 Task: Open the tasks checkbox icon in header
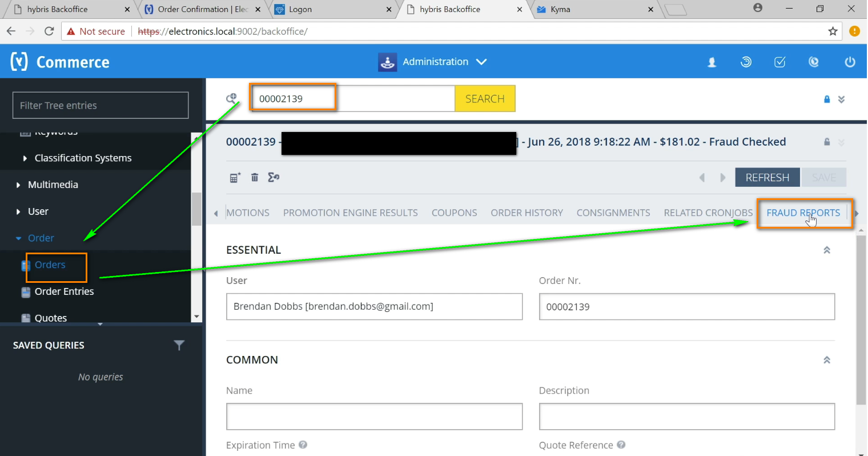[x=780, y=62]
